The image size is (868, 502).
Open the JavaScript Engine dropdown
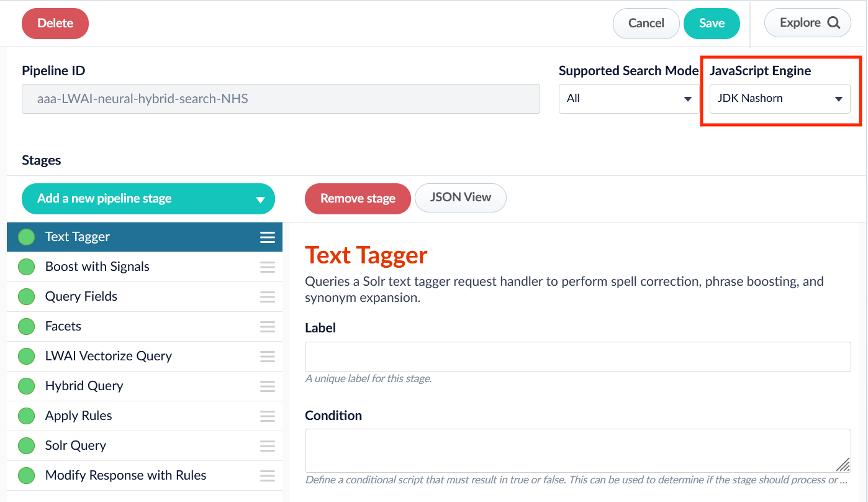(x=780, y=99)
